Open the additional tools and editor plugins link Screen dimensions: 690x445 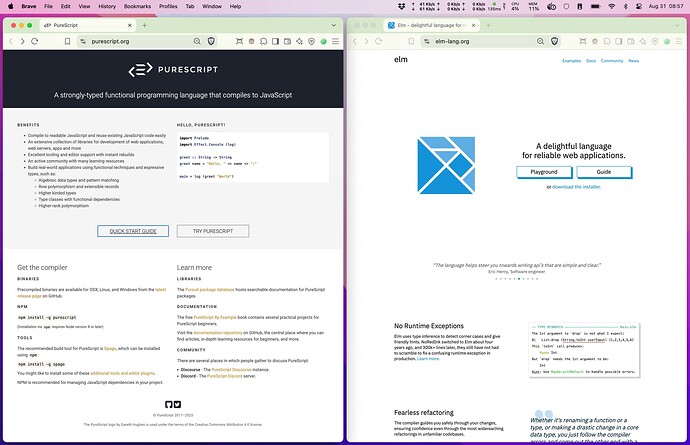click(123, 373)
